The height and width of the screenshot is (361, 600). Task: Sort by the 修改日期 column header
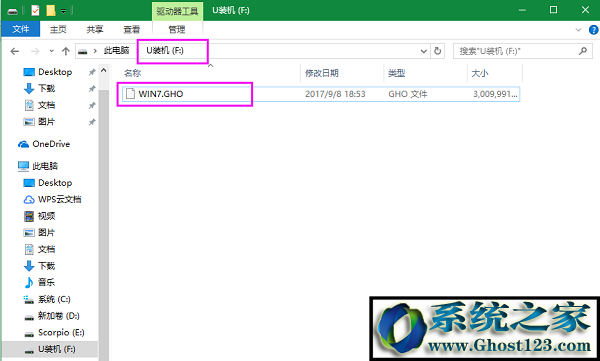tap(321, 73)
